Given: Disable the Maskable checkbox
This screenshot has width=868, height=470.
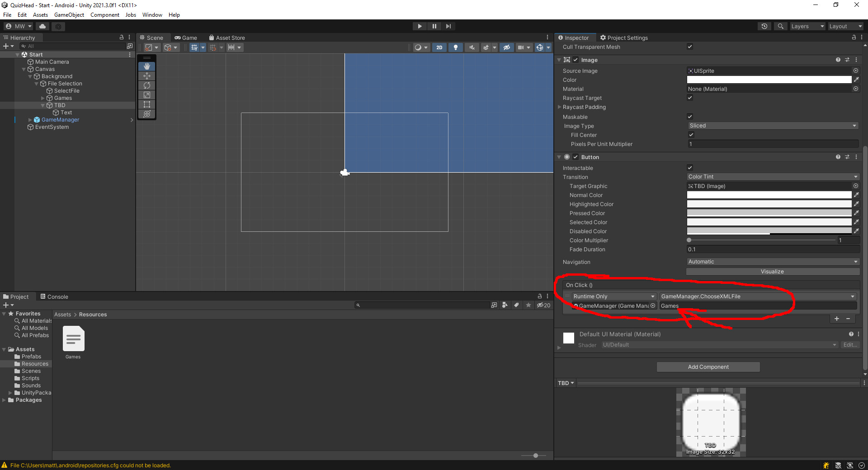Looking at the screenshot, I should pyautogui.click(x=690, y=117).
